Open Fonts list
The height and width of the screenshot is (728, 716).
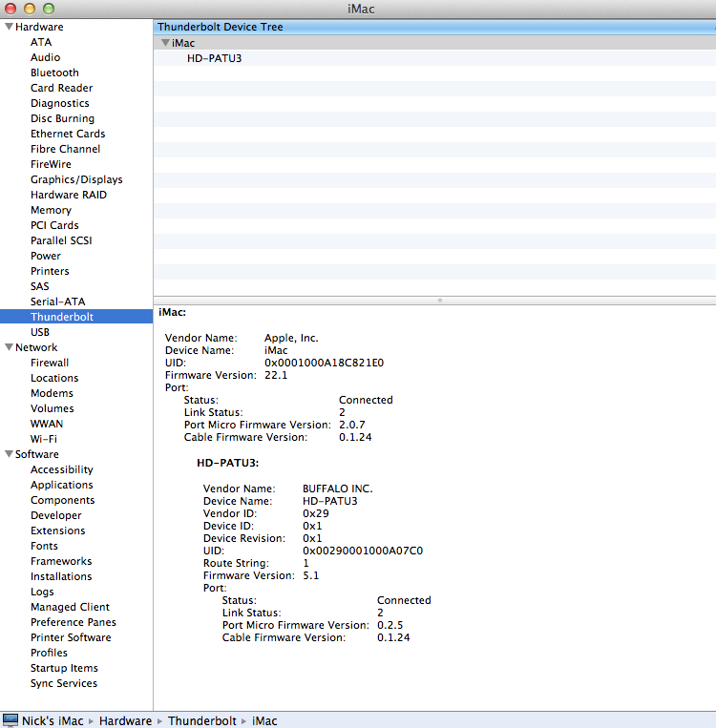[44, 546]
